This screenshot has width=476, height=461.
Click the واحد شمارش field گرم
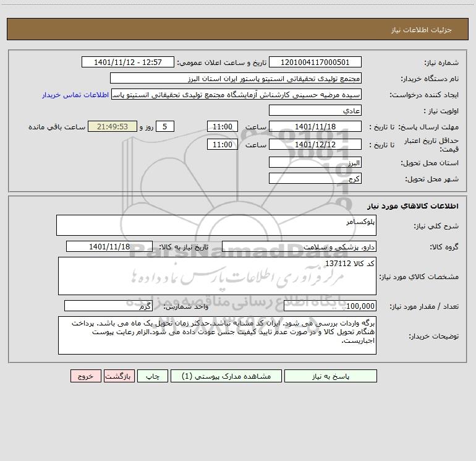pos(108,306)
